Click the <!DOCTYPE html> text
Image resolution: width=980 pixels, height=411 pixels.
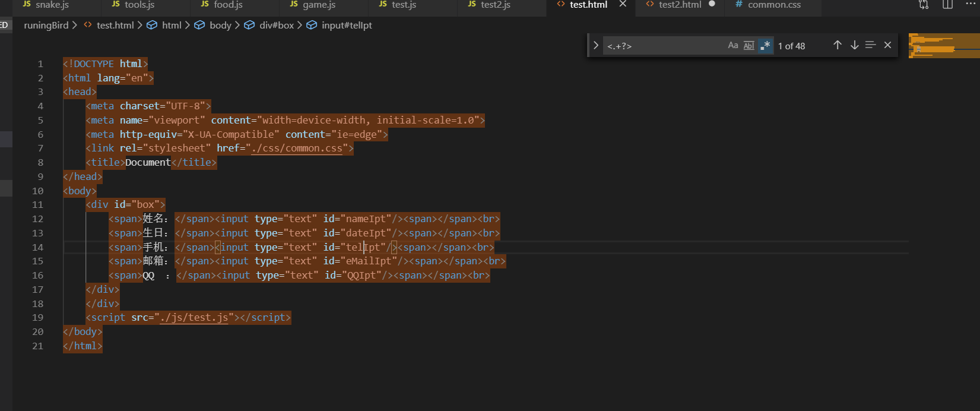pyautogui.click(x=106, y=64)
